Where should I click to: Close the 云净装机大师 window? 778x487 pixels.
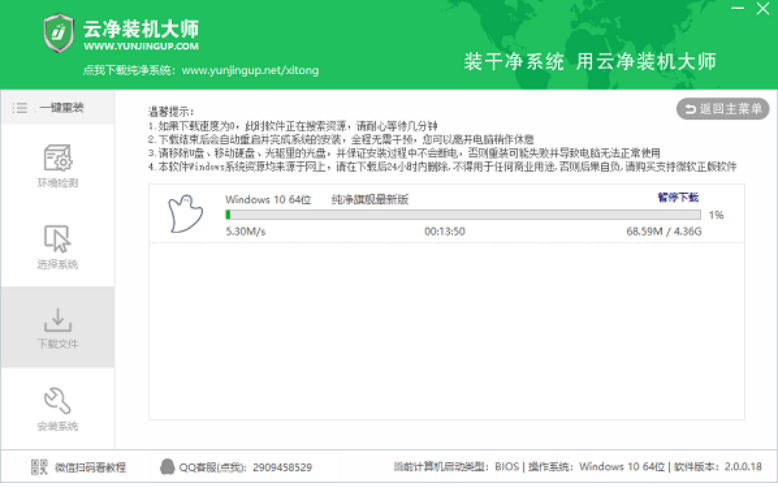(x=763, y=8)
